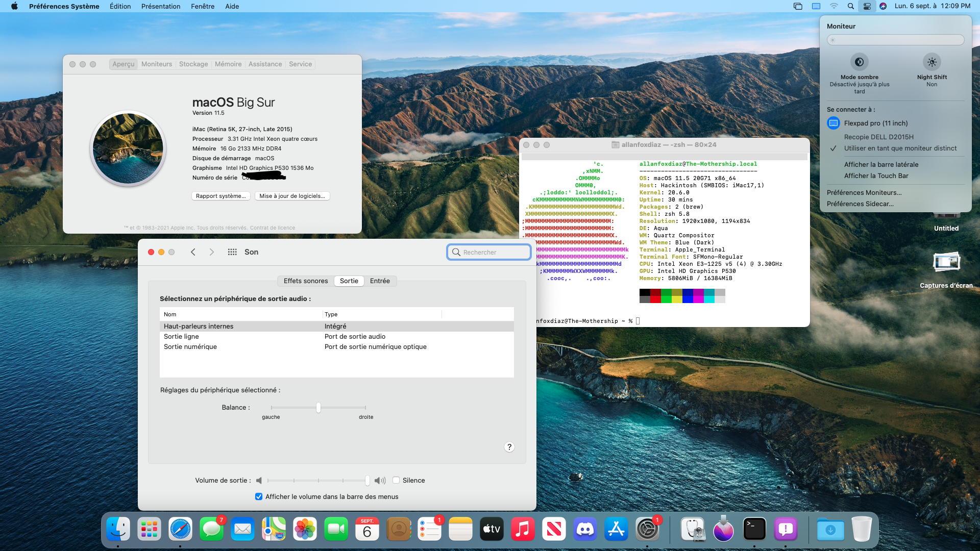The image size is (980, 551).
Task: Click the Rechercher search field
Action: tap(489, 252)
